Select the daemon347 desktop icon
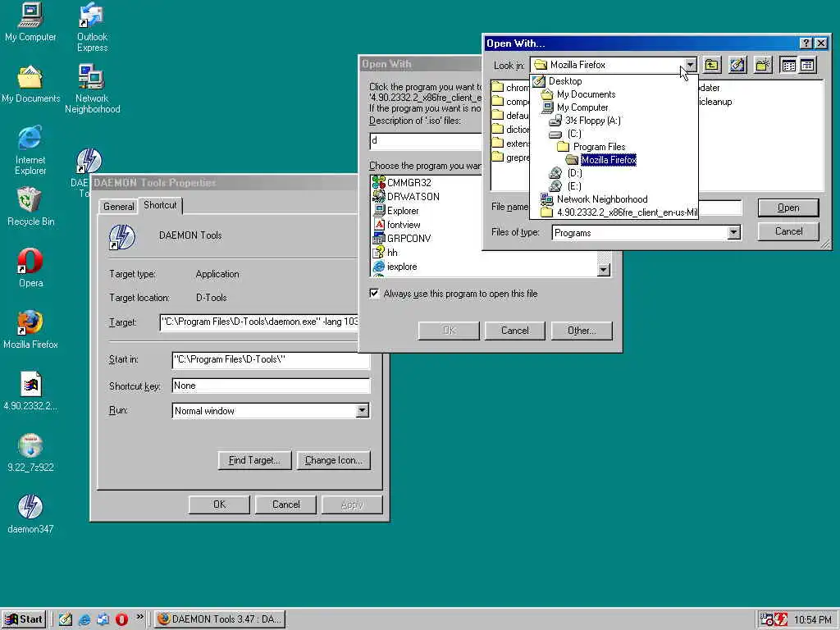The height and width of the screenshot is (630, 840). coord(30,514)
